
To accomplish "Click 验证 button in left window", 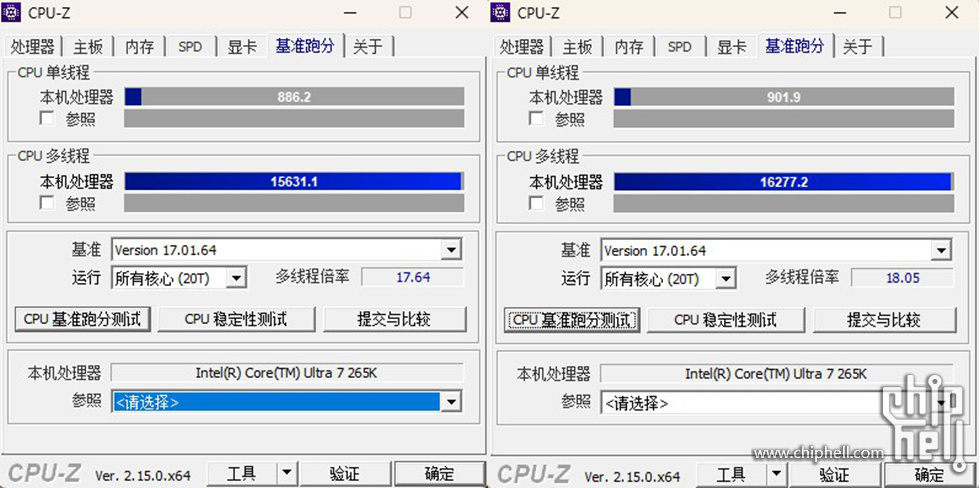I will click(344, 474).
